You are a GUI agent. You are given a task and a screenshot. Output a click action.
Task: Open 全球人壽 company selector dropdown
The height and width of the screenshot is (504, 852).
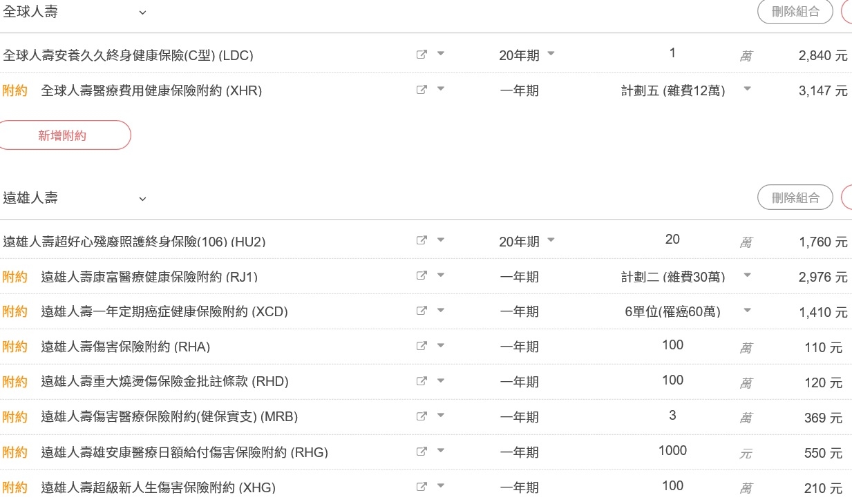pyautogui.click(x=75, y=12)
